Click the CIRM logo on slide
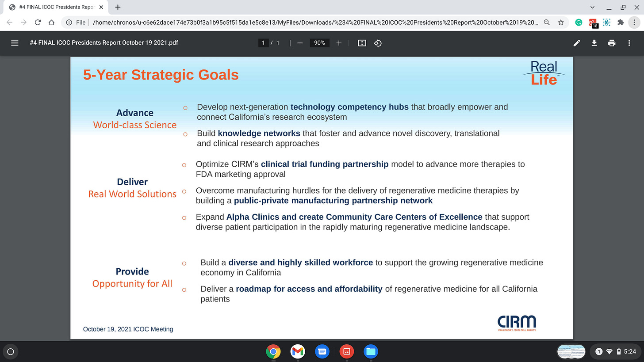This screenshot has height=362, width=644. point(517,323)
